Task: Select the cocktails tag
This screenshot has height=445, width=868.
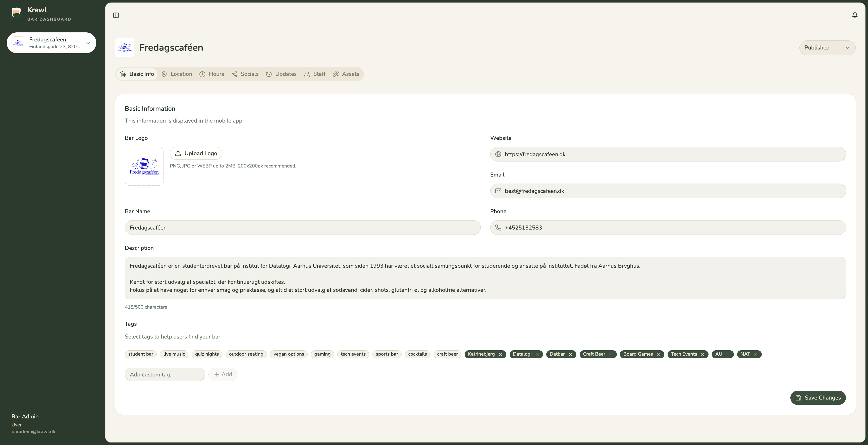Action: pyautogui.click(x=417, y=354)
